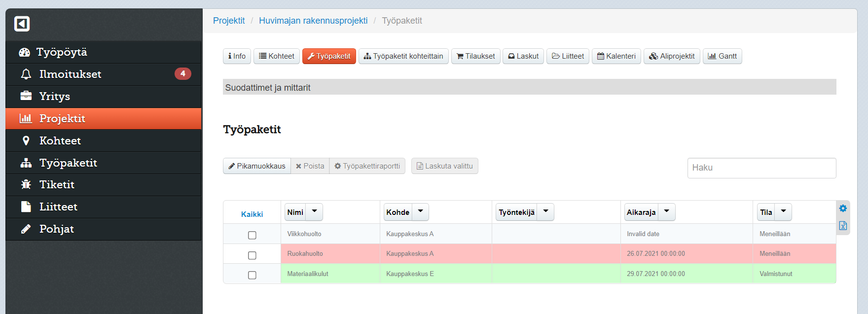
Task: Open Pohjat with the pencil icon
Action: tap(26, 229)
